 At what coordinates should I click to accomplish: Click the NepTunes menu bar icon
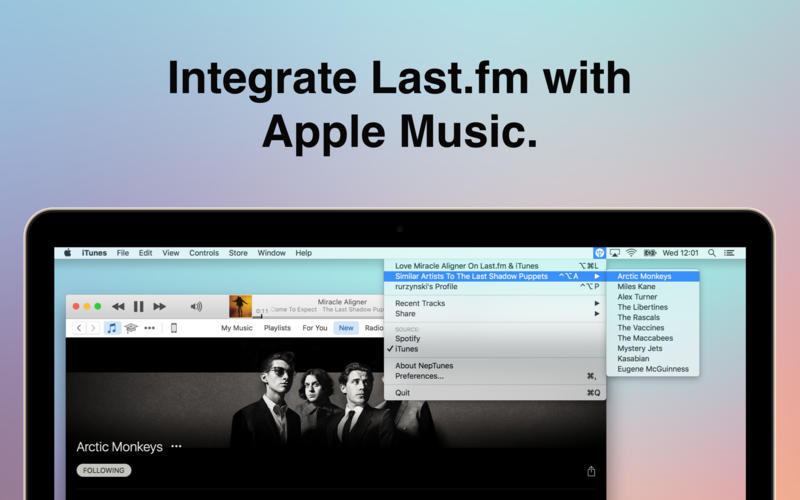tap(599, 253)
